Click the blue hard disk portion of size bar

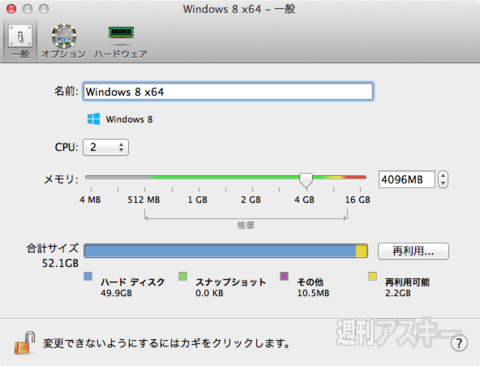220,251
